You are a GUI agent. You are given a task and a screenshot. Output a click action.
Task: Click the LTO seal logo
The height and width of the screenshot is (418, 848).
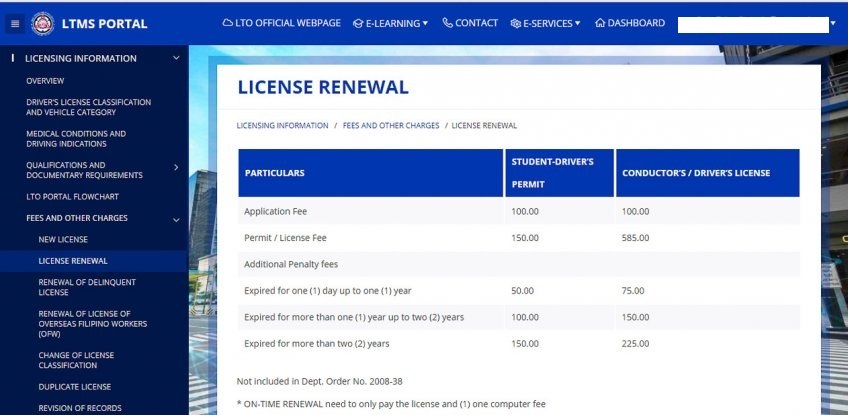point(43,24)
